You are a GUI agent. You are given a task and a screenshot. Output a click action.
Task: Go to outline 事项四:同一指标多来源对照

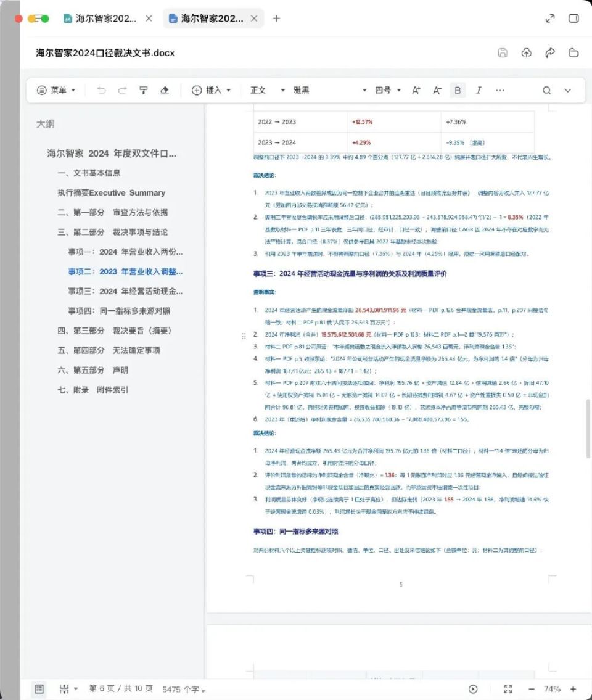coord(119,311)
